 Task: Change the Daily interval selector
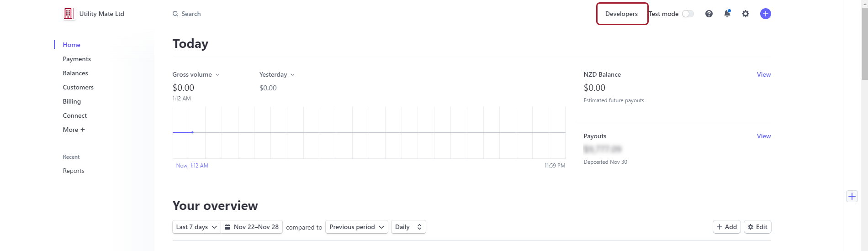(408, 227)
